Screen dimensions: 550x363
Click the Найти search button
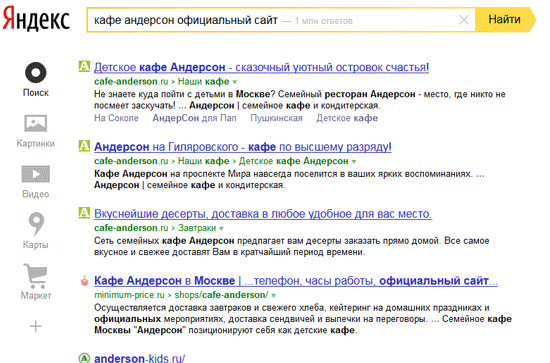tap(505, 20)
